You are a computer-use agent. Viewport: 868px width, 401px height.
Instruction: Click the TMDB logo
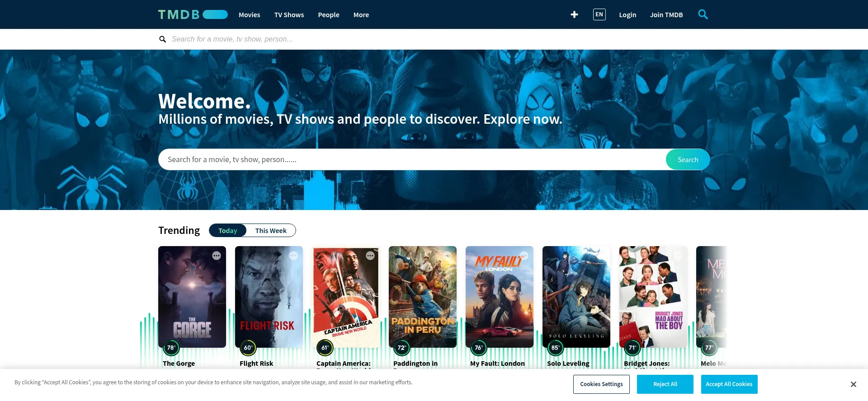tap(193, 14)
